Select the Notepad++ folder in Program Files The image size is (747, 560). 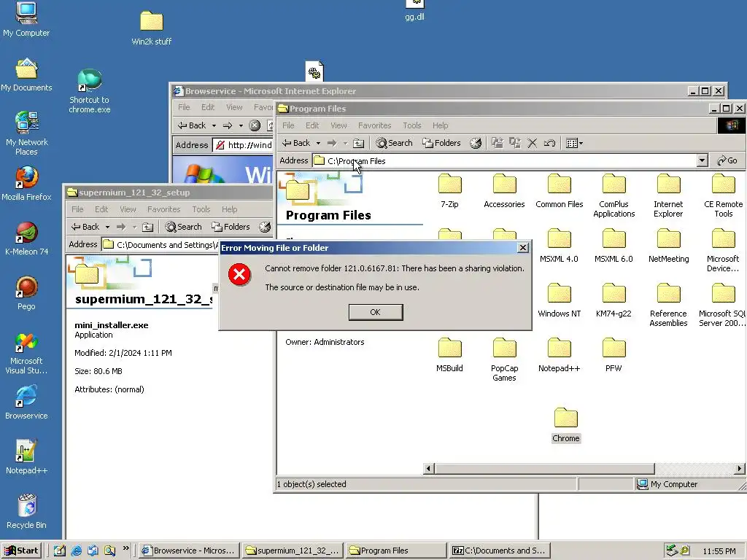(x=559, y=355)
